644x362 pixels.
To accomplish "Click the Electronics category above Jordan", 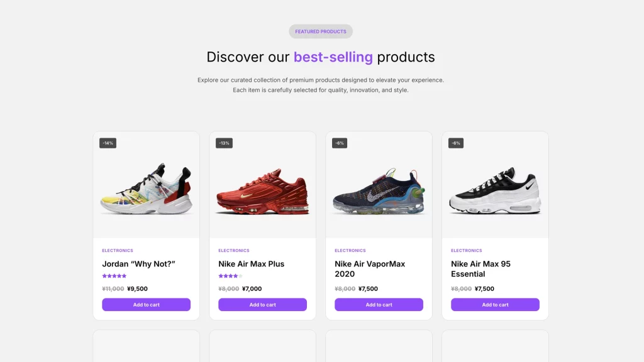I will pyautogui.click(x=118, y=251).
